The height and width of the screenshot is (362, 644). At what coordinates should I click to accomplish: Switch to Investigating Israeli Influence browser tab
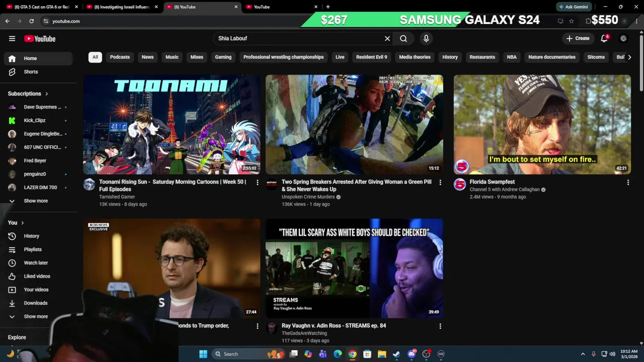pos(121,7)
